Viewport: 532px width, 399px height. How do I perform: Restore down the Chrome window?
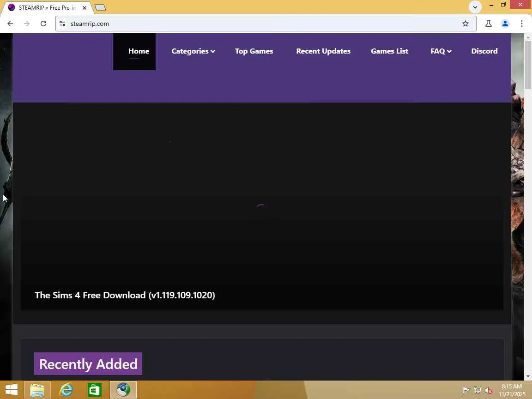tap(503, 5)
